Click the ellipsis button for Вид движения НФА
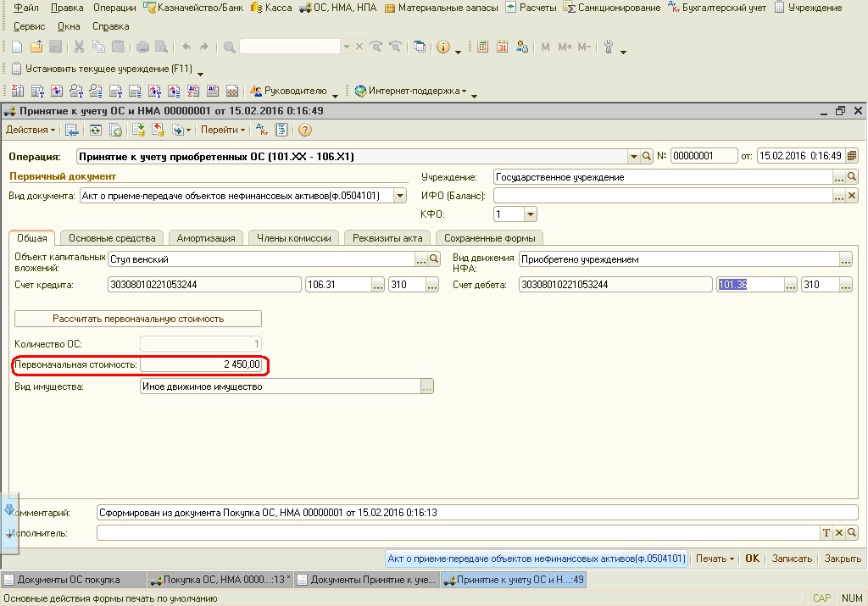868x606 pixels. tap(846, 259)
